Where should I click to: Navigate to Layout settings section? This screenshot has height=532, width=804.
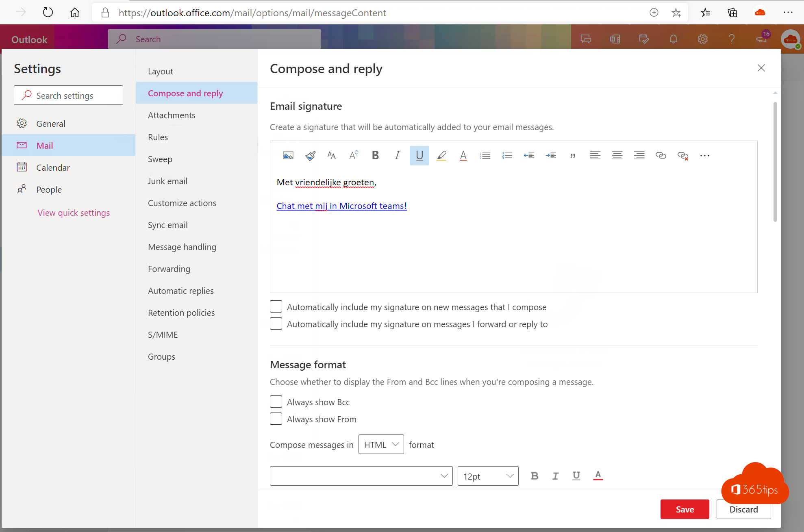coord(161,71)
